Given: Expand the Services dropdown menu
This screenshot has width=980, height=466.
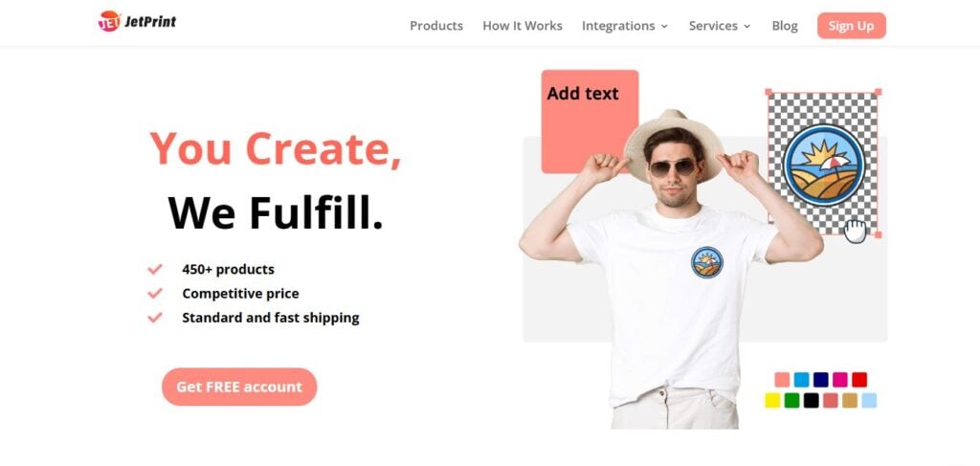Looking at the screenshot, I should [720, 26].
